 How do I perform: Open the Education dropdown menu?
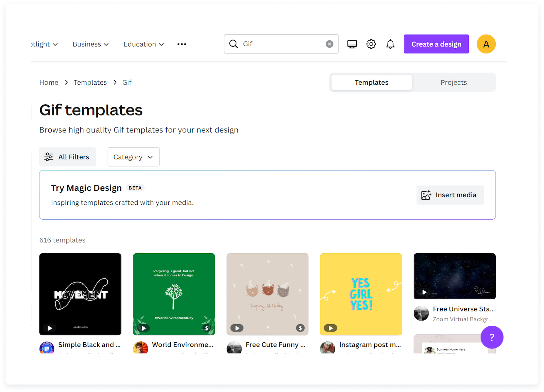[143, 44]
